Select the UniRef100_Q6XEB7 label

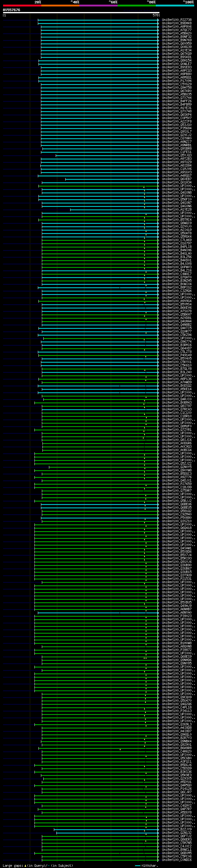coord(176,179)
